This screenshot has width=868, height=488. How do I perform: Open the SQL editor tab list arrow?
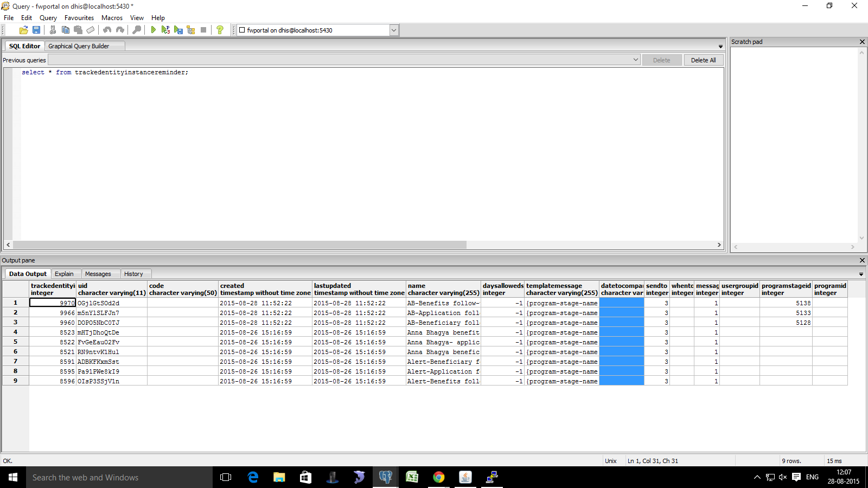point(720,47)
